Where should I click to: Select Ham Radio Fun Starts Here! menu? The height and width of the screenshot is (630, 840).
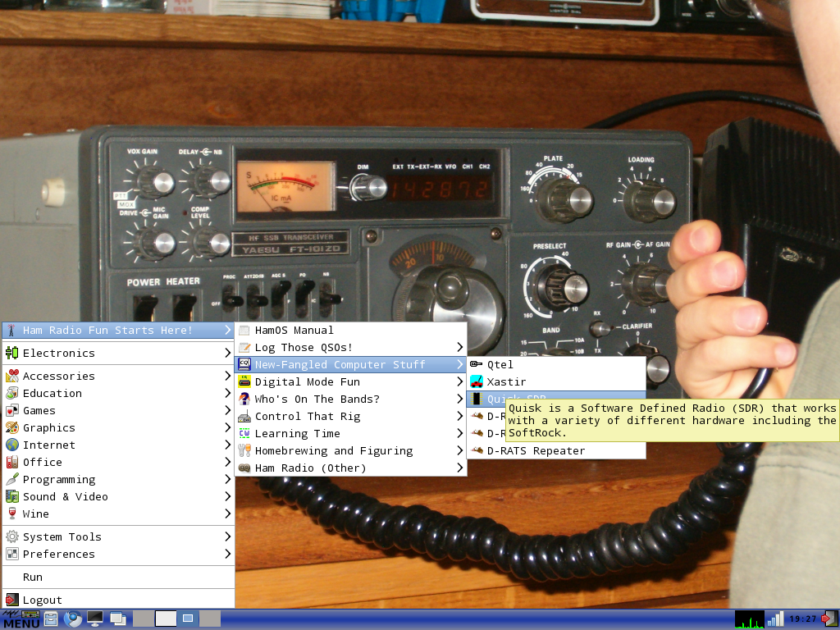118,331
